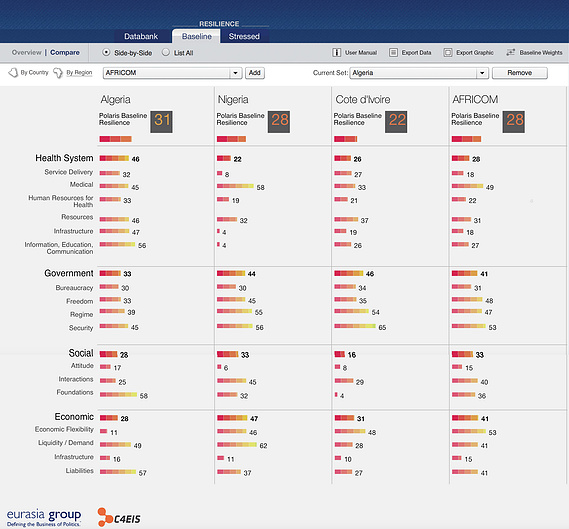Click the By Country map icon

pos(13,73)
